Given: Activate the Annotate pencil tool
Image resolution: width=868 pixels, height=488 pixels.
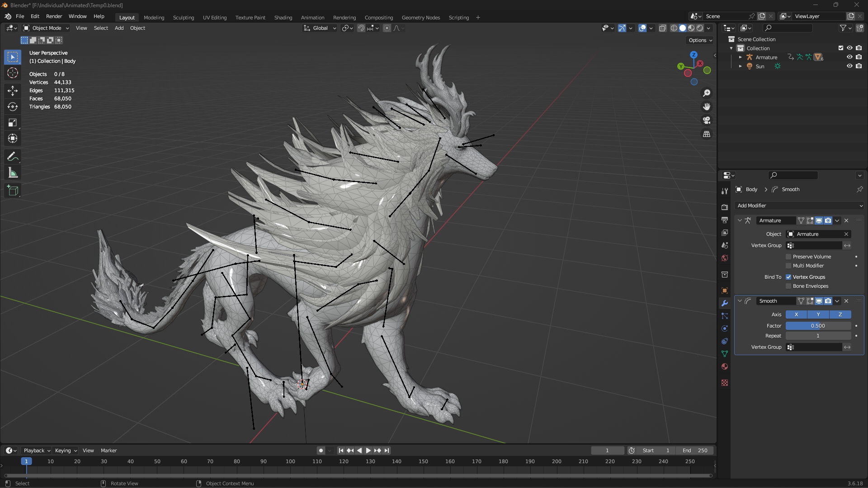Looking at the screenshot, I should (x=13, y=157).
